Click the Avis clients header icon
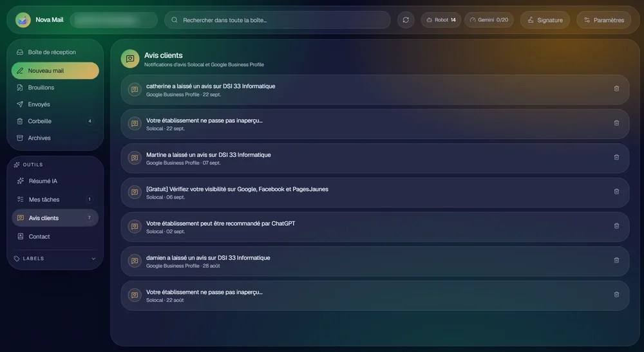This screenshot has height=352, width=644. click(130, 59)
